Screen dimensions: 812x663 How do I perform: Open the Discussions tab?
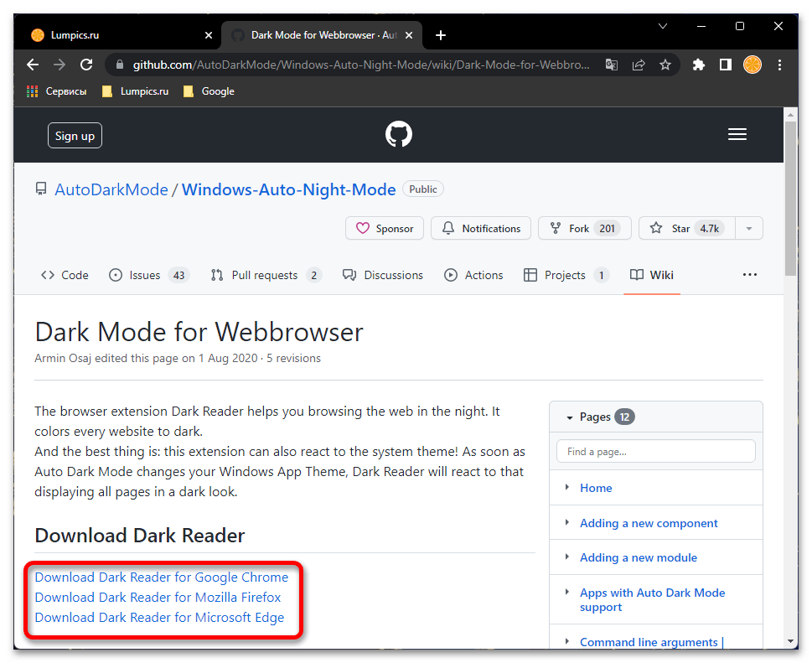383,275
